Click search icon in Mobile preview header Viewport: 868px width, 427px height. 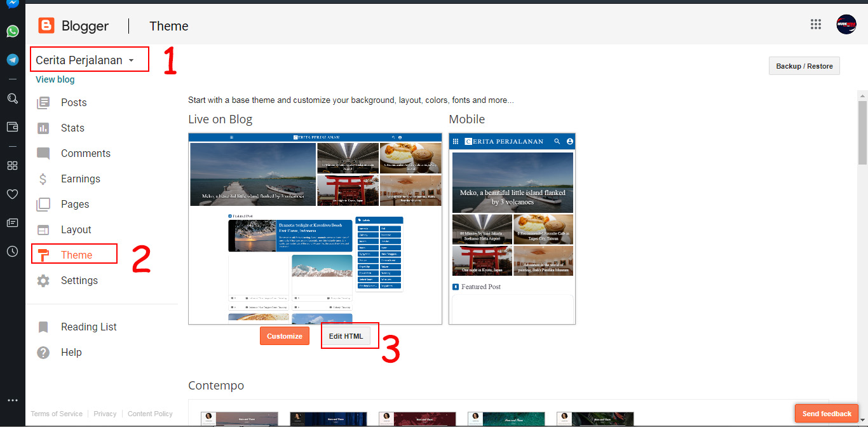557,141
